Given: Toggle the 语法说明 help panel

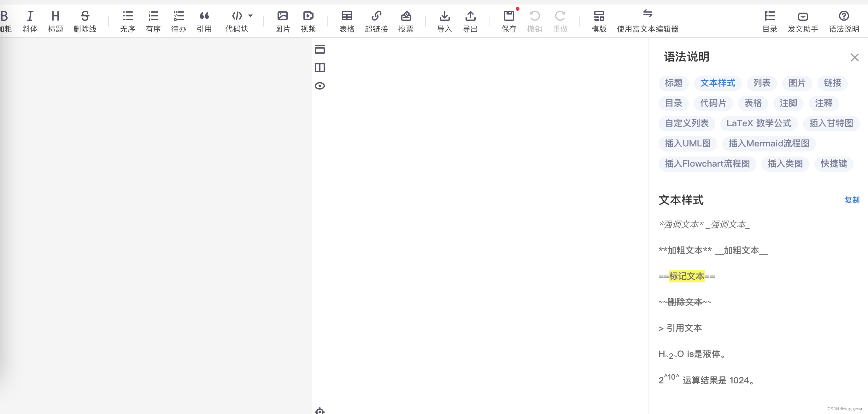Looking at the screenshot, I should 844,21.
